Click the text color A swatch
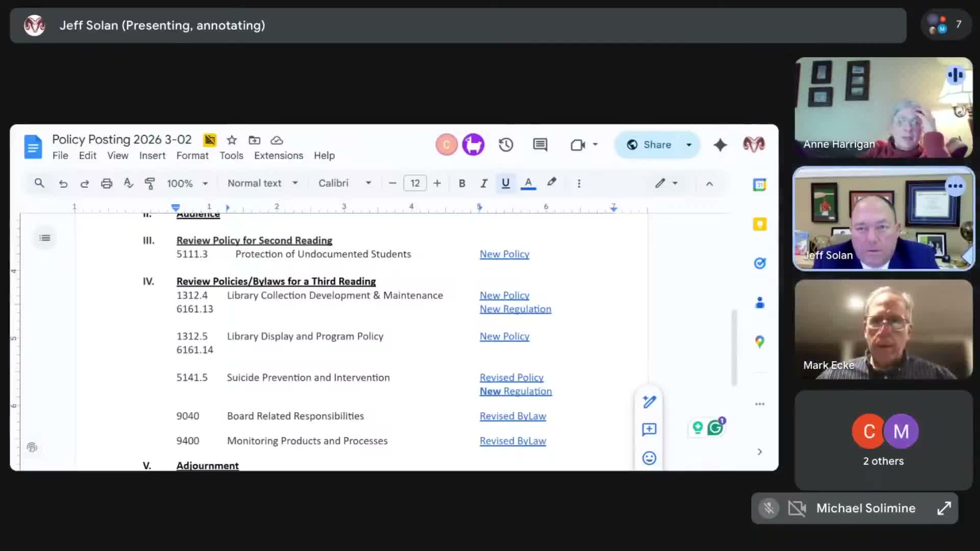 tap(528, 183)
